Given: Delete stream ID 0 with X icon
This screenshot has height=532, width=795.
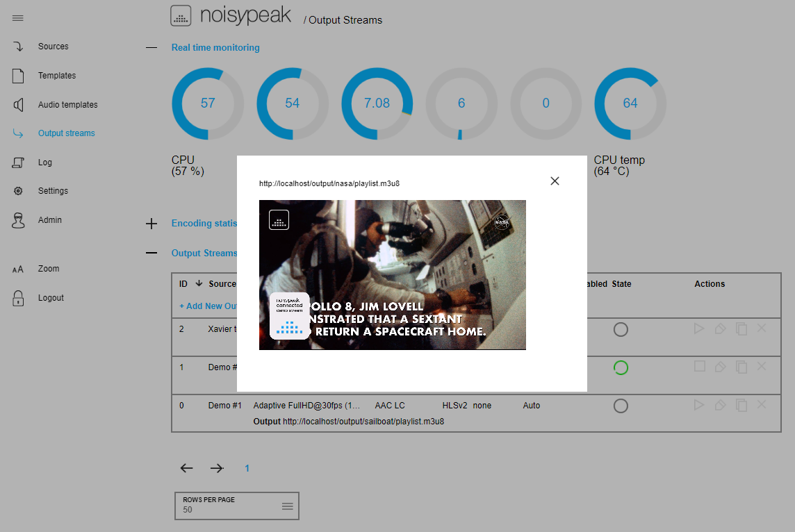Looking at the screenshot, I should point(762,404).
